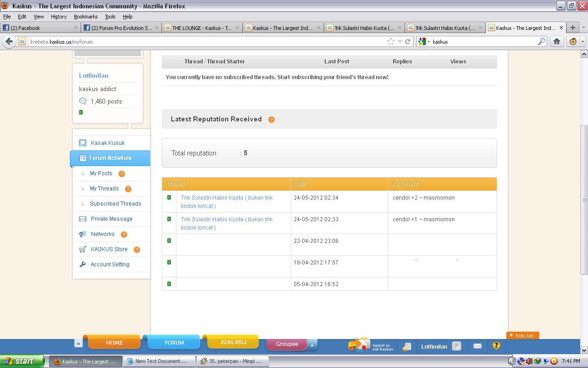
Task: Show hidden tray icons arrow
Action: pyautogui.click(x=511, y=361)
